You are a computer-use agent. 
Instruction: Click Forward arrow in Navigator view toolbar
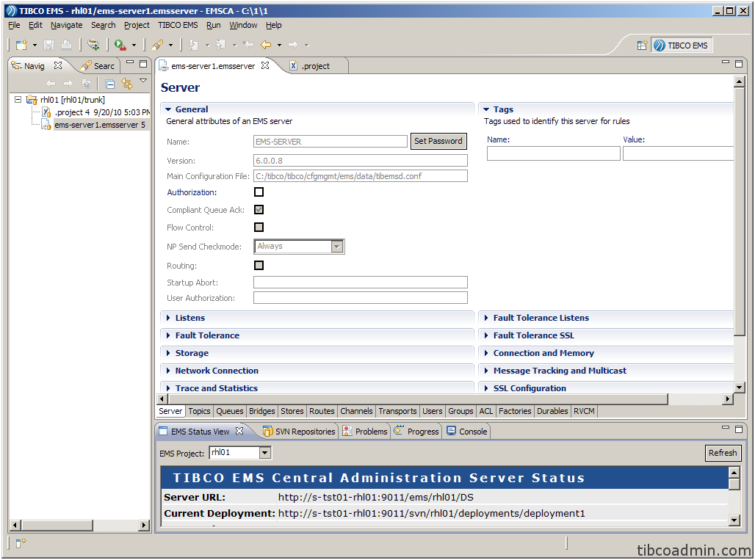(x=68, y=84)
